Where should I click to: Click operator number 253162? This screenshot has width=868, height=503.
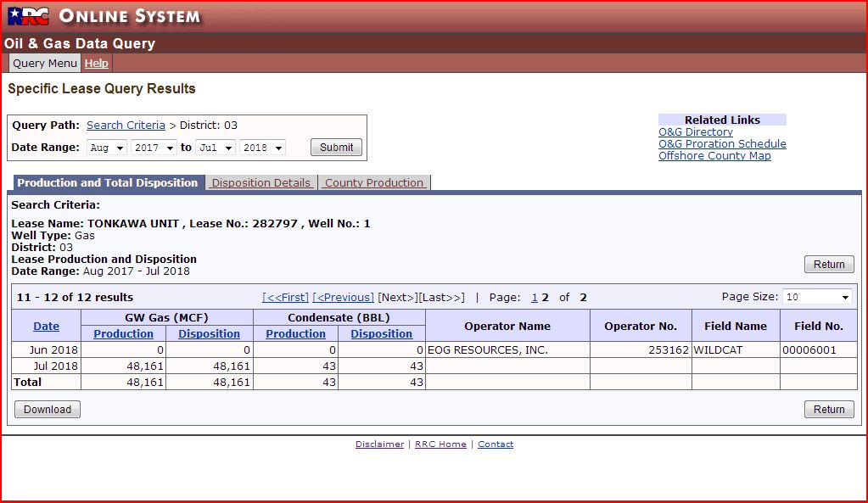pyautogui.click(x=641, y=349)
